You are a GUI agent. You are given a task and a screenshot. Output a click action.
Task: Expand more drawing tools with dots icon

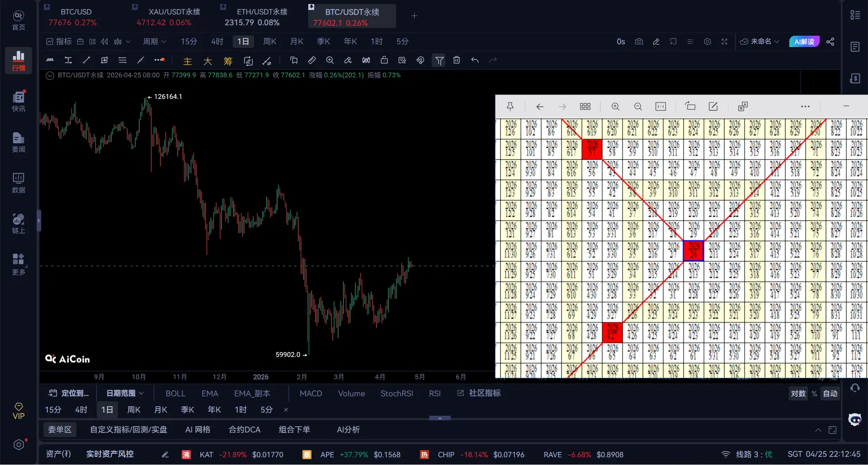[159, 60]
